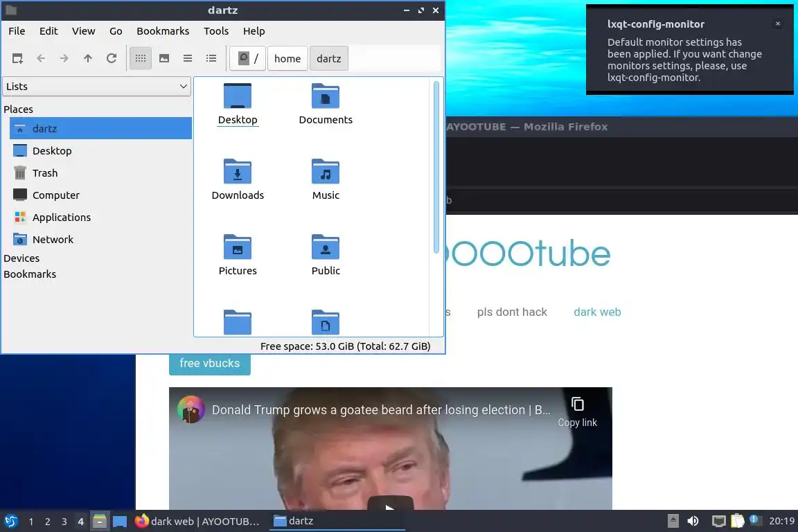This screenshot has width=798, height=532.
Task: Go to the parent folder with the up arrow
Action: [88, 59]
